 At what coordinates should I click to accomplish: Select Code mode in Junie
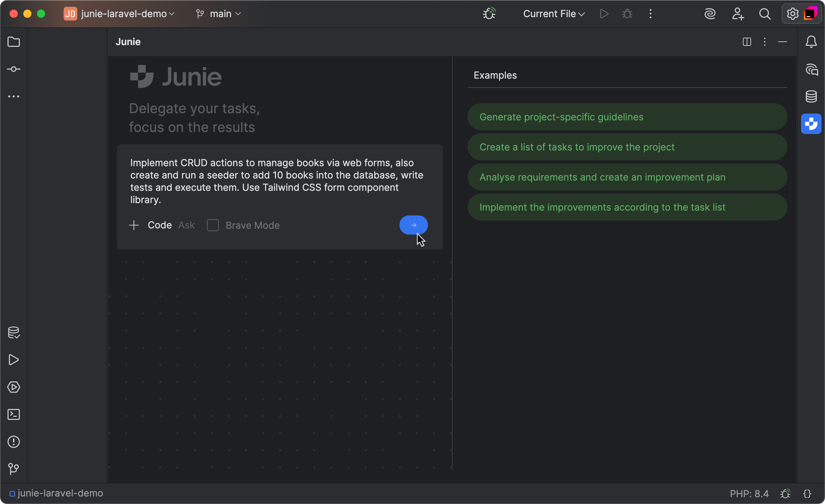tap(160, 225)
